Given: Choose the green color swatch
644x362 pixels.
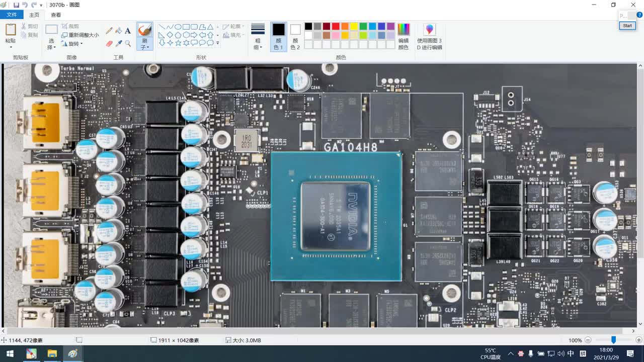Looking at the screenshot, I should [x=363, y=26].
